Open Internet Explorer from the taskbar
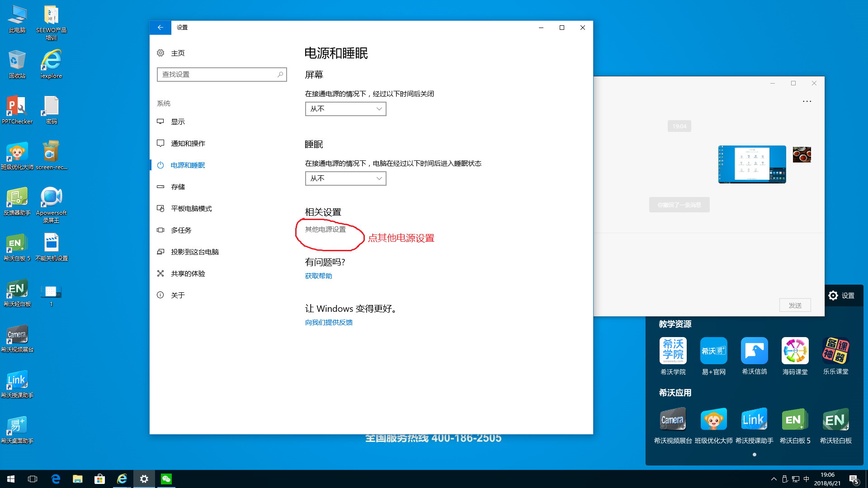Image resolution: width=868 pixels, height=488 pixels. (122, 479)
